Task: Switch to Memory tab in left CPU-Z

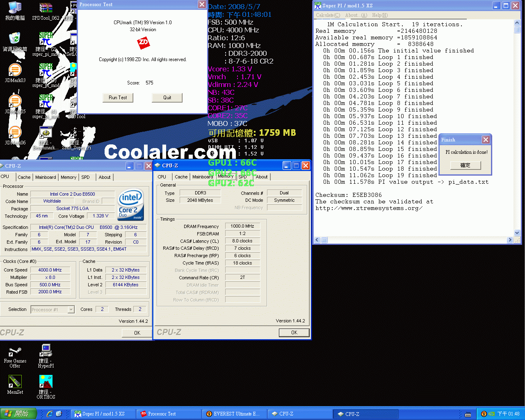Action: 68,177
